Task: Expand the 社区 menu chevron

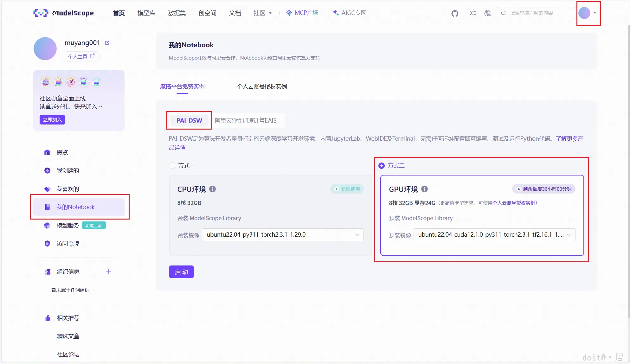Action: click(271, 13)
